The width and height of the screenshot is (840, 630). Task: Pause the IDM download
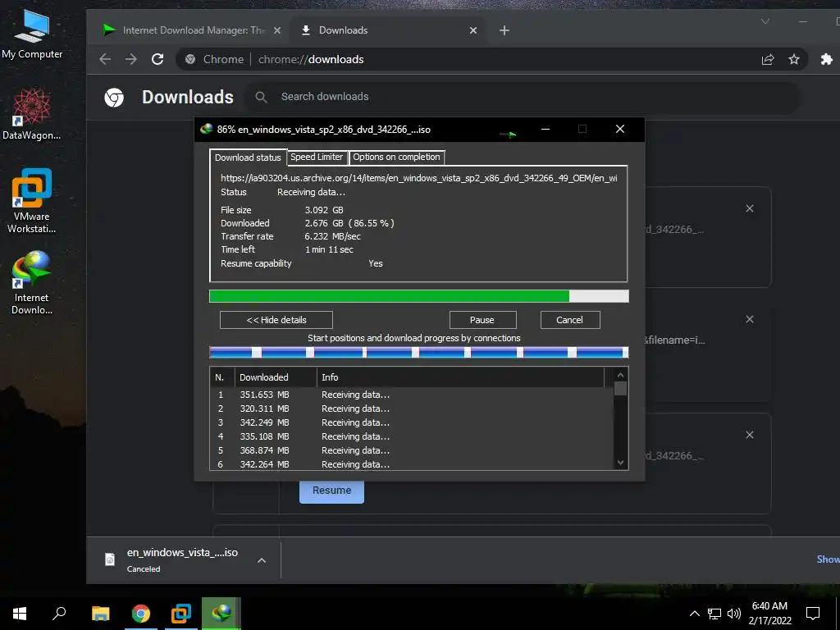[482, 320]
